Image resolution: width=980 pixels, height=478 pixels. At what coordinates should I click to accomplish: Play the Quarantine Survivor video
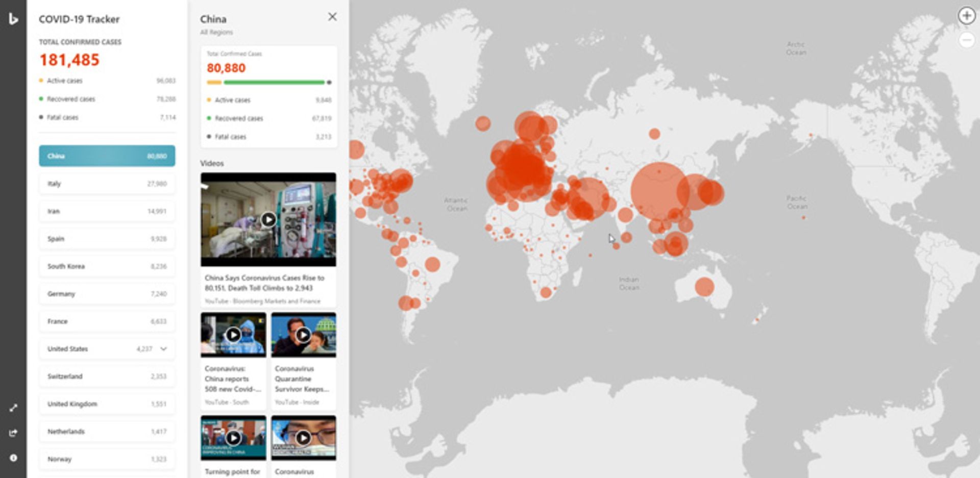tap(303, 335)
